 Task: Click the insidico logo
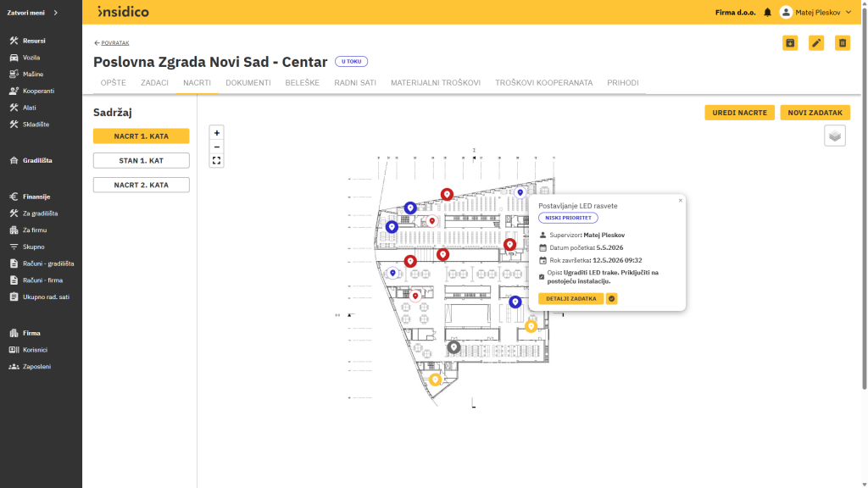tap(123, 12)
